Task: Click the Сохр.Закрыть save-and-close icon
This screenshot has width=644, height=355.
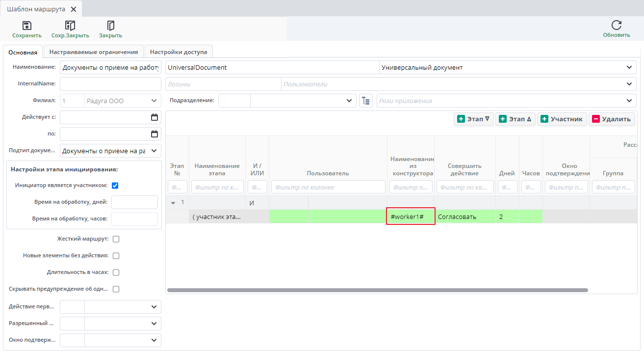Action: coord(70,26)
